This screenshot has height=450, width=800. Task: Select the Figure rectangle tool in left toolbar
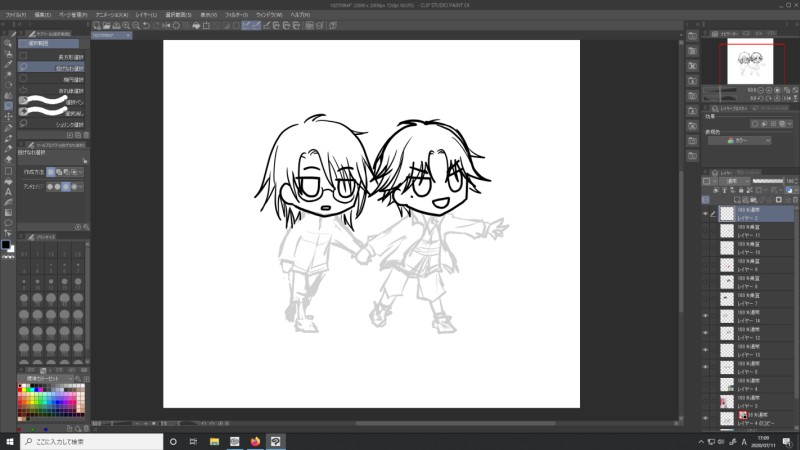(8, 170)
